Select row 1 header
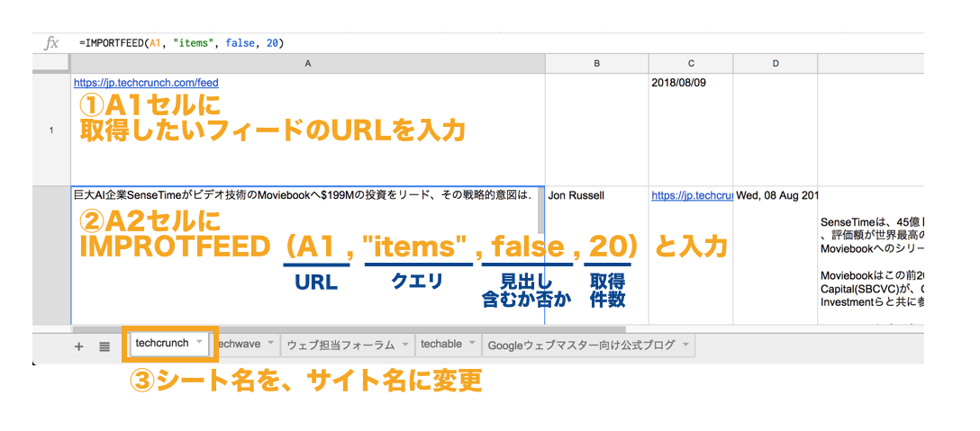 pos(51,130)
